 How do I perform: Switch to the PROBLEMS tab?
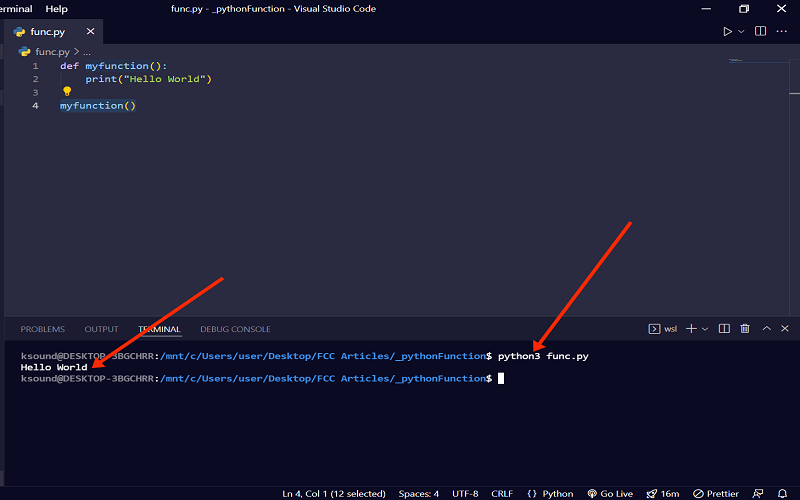click(42, 329)
